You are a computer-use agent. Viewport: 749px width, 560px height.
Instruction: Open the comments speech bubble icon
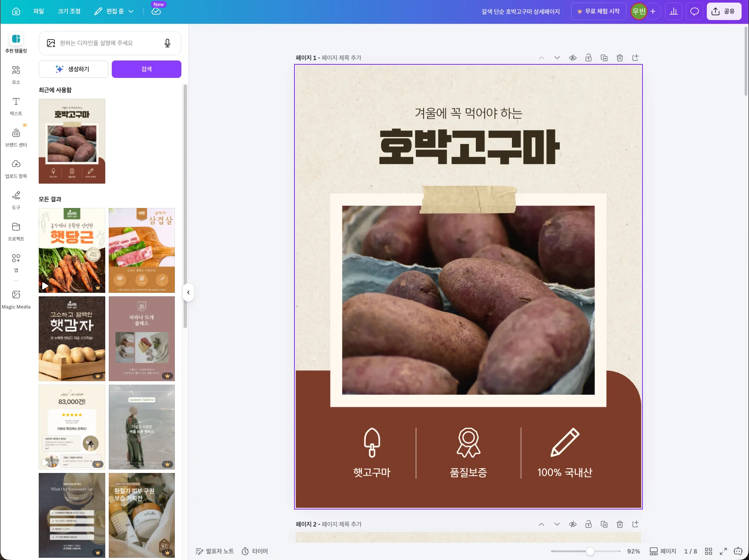point(695,11)
